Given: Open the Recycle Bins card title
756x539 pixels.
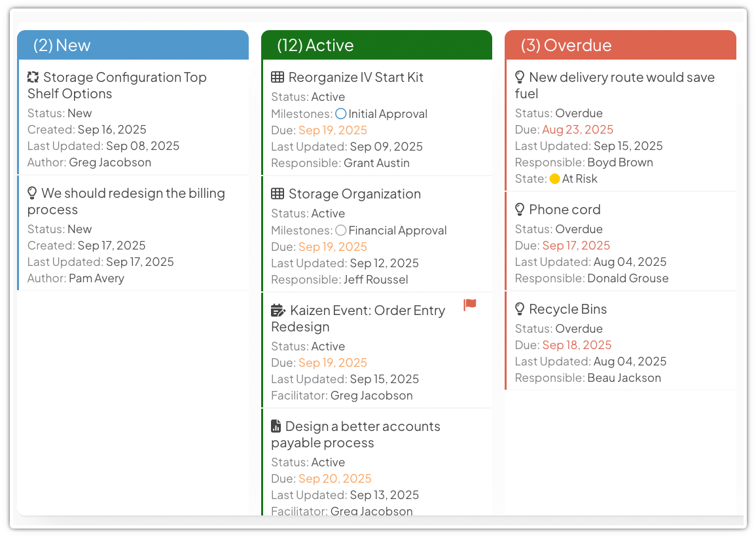Looking at the screenshot, I should pos(567,309).
